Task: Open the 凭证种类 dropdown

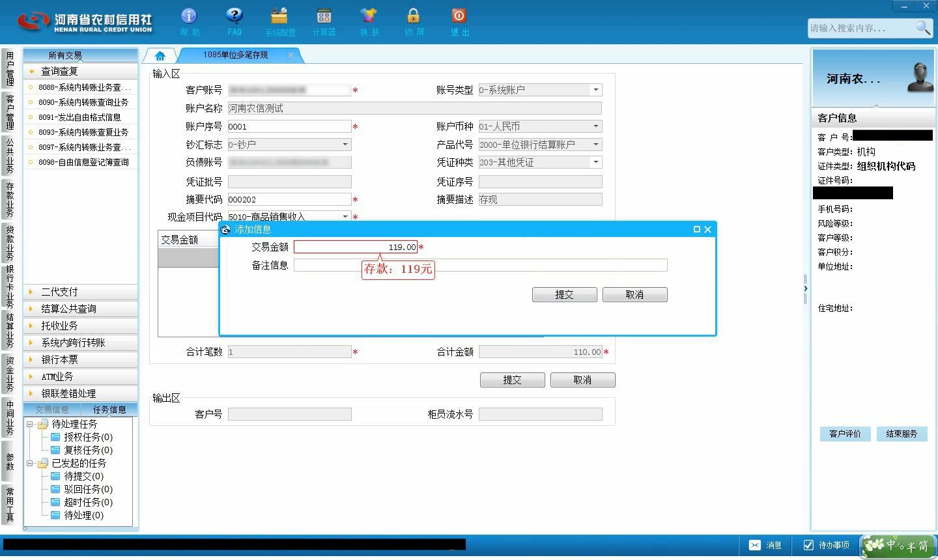Action: point(596,162)
